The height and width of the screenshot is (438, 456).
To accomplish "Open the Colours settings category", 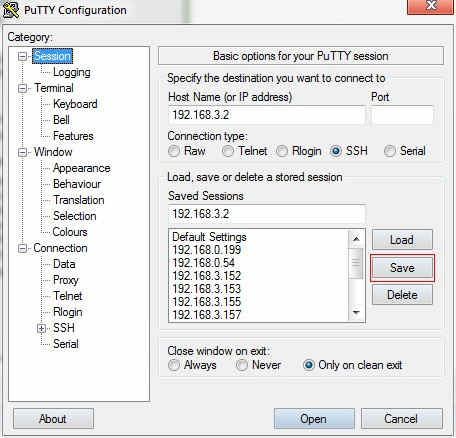I will point(70,232).
